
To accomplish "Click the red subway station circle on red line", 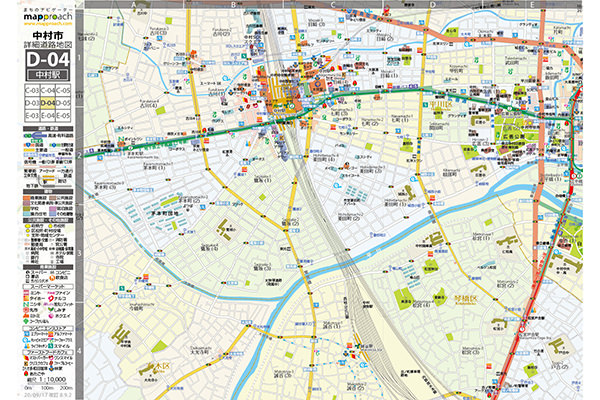I will [x=522, y=328].
